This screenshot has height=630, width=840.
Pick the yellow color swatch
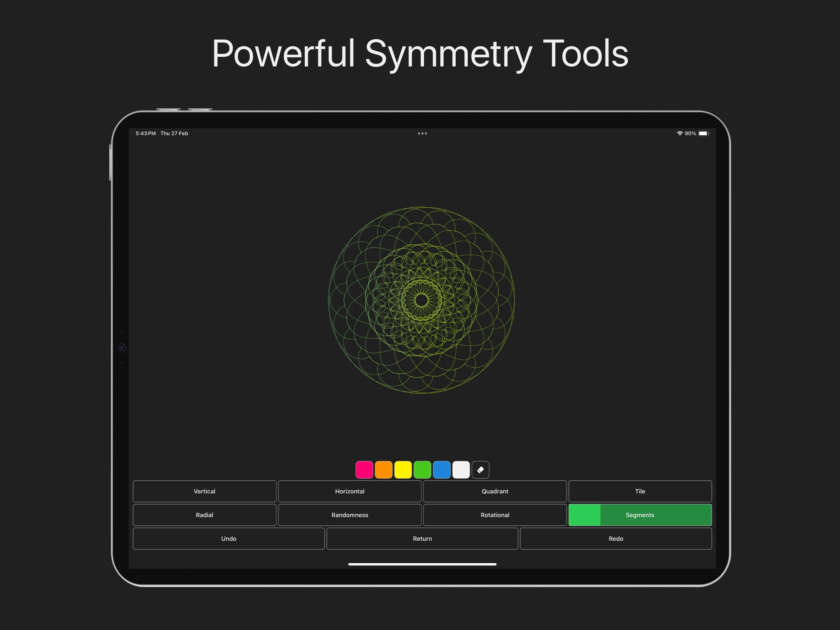[x=403, y=470]
